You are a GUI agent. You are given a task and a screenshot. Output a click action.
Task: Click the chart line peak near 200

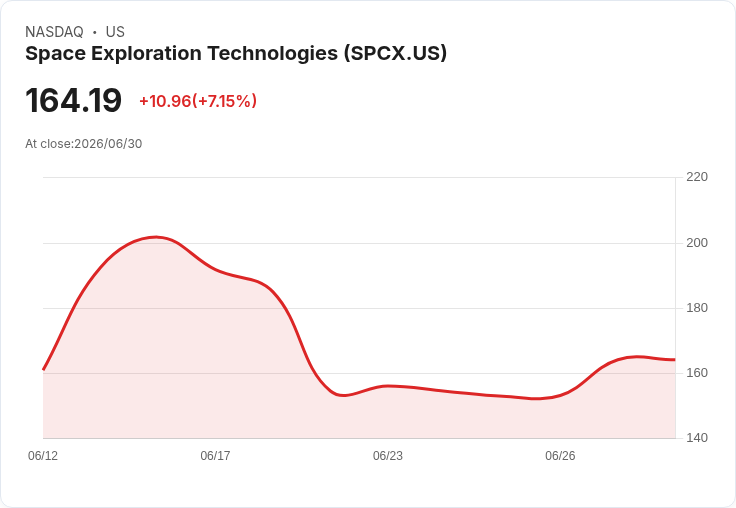point(156,237)
